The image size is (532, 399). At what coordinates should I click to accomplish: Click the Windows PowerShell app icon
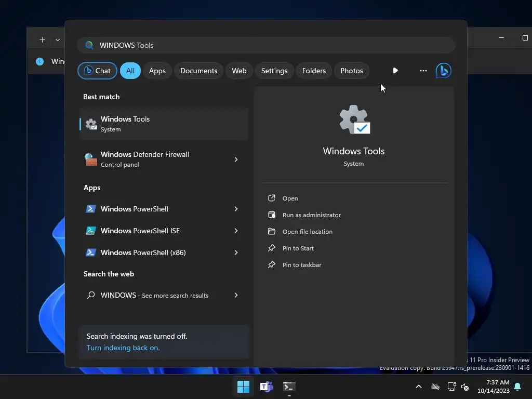click(x=90, y=209)
